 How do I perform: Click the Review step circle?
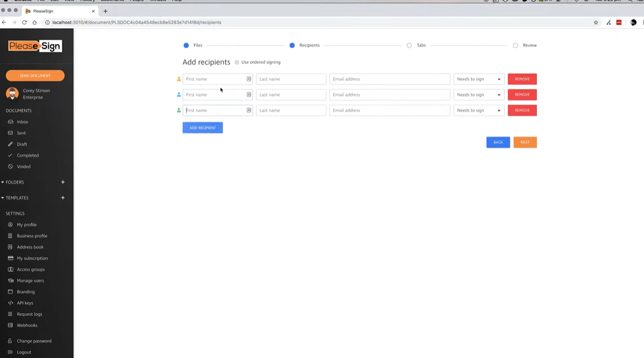515,45
